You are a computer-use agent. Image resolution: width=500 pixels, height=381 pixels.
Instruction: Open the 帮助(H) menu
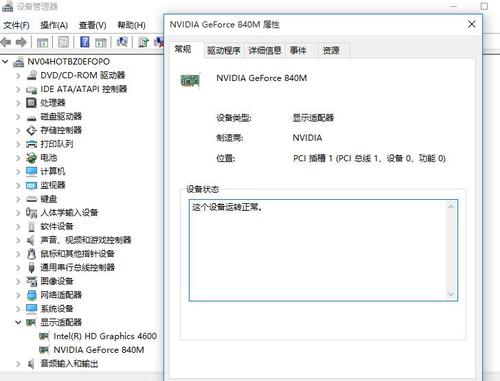tap(131, 25)
